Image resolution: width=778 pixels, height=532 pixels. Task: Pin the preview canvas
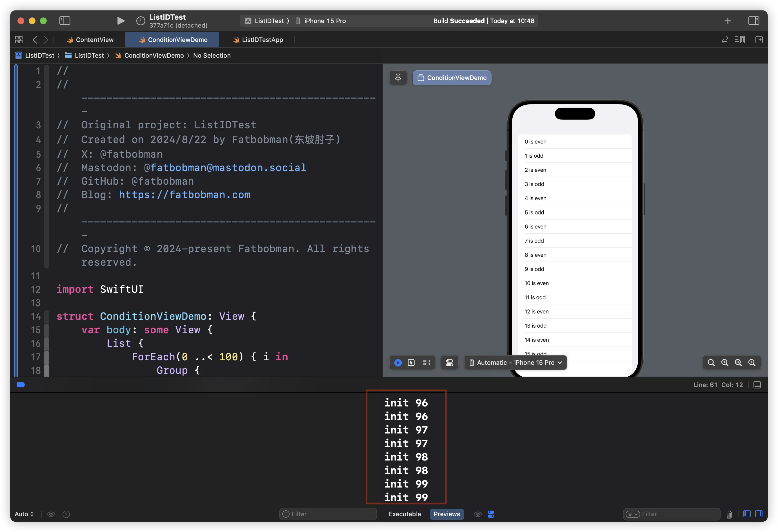click(398, 78)
